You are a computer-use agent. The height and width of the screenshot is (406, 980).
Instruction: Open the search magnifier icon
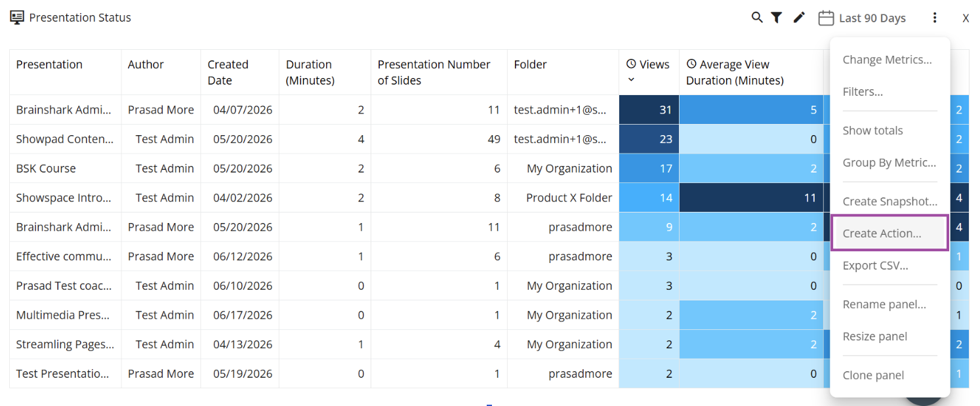click(x=757, y=18)
